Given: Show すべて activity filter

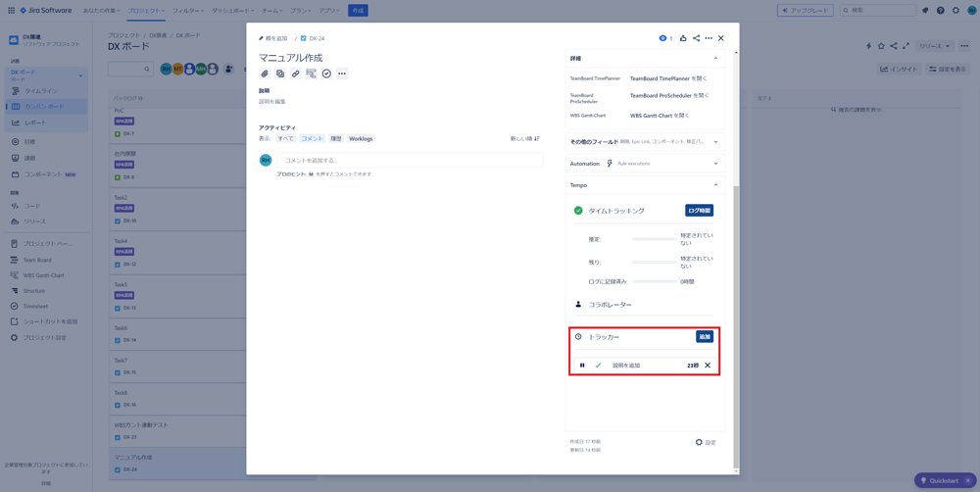Looking at the screenshot, I should 285,139.
